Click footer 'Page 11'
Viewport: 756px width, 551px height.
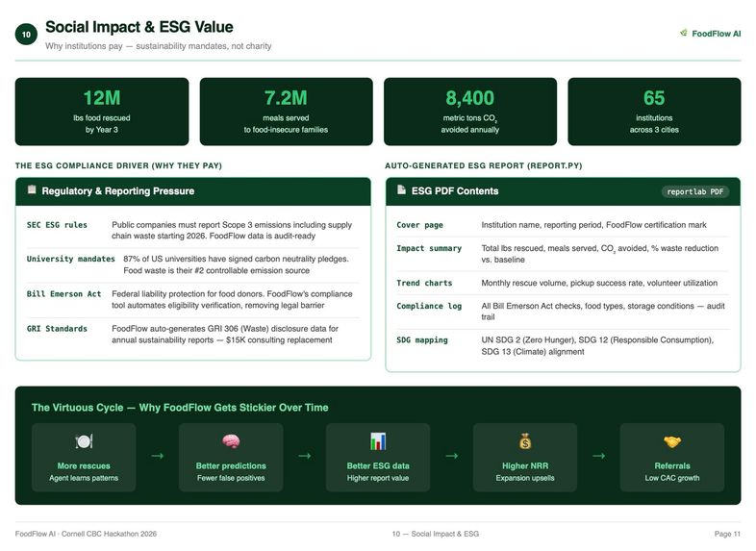pyautogui.click(x=727, y=534)
